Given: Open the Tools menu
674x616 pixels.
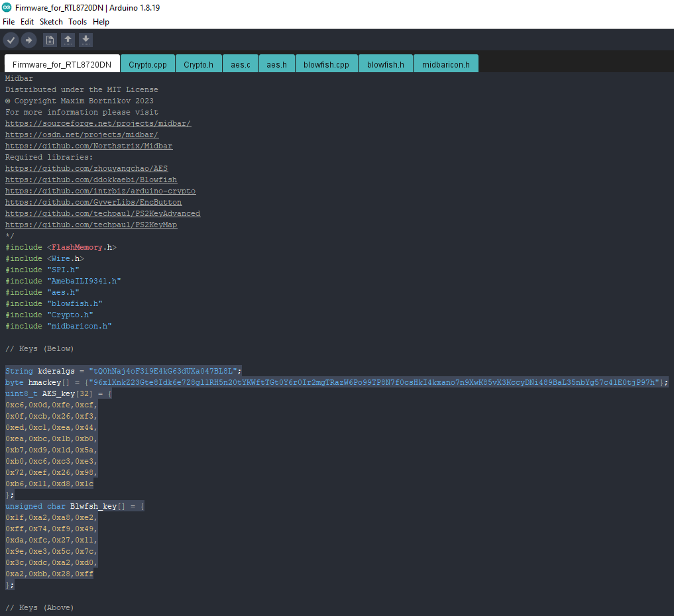Looking at the screenshot, I should pyautogui.click(x=78, y=21).
